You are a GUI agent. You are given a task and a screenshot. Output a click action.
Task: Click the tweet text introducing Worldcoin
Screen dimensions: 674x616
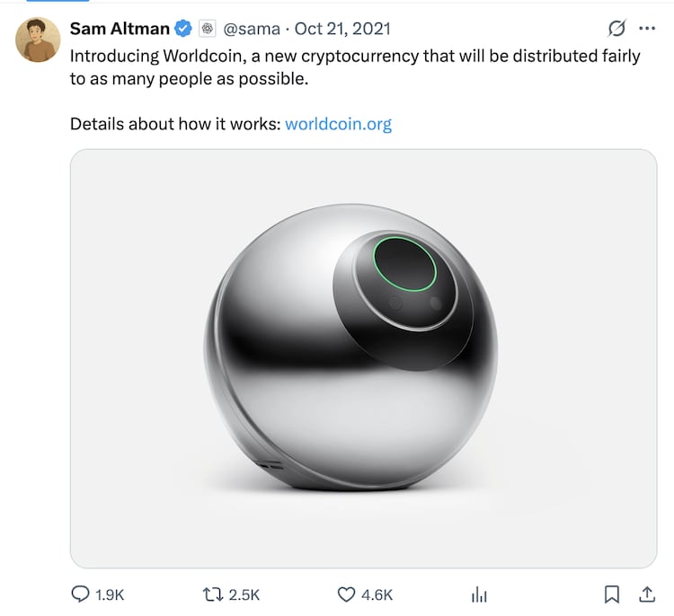pyautogui.click(x=355, y=66)
